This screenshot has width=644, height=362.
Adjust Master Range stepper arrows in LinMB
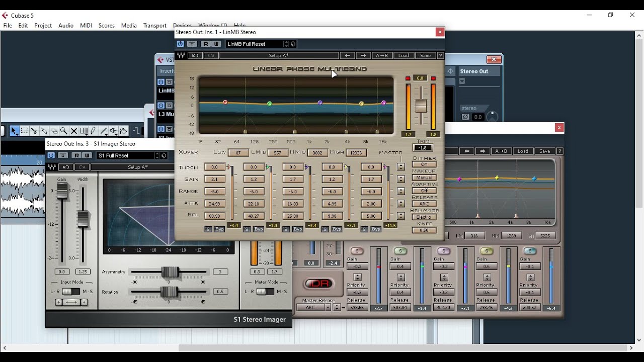[x=401, y=191]
